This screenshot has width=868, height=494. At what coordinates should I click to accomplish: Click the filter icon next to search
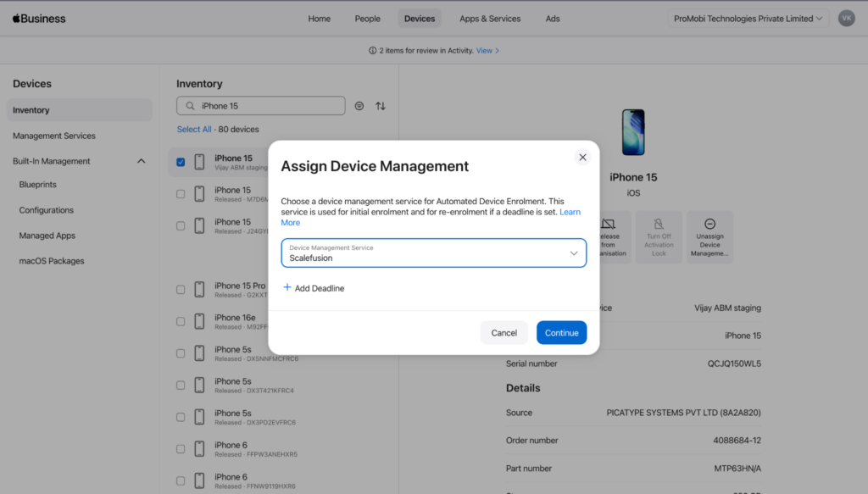[359, 106]
